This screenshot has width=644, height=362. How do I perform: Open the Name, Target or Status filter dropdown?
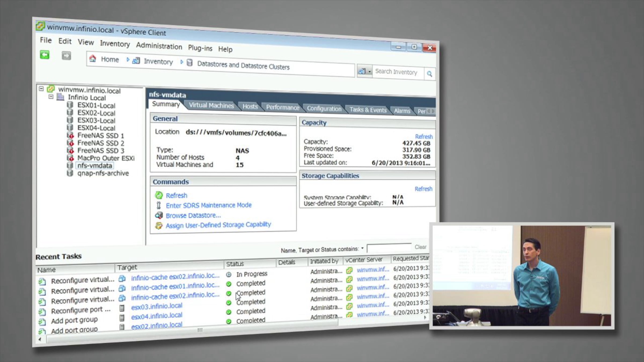pyautogui.click(x=362, y=248)
